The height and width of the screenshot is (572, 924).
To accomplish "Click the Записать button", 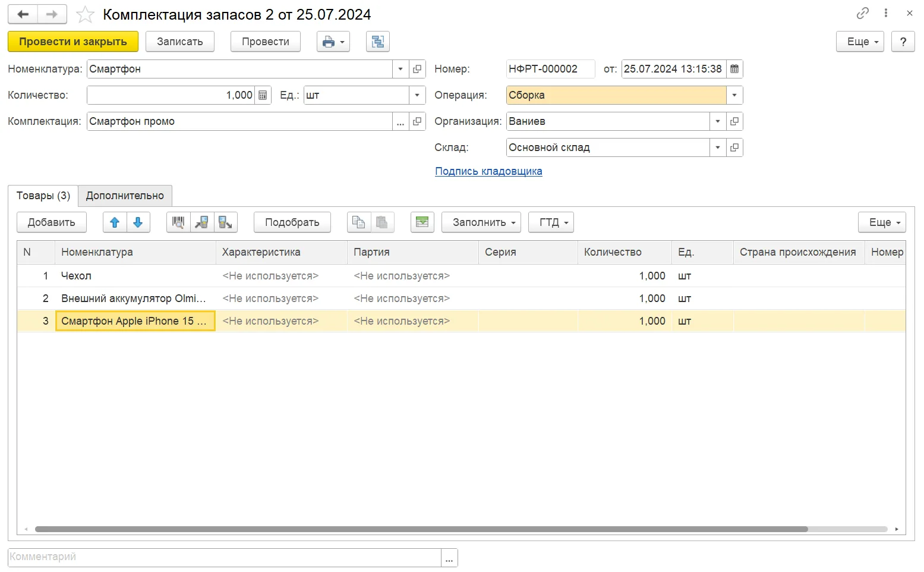I will pyautogui.click(x=180, y=42).
